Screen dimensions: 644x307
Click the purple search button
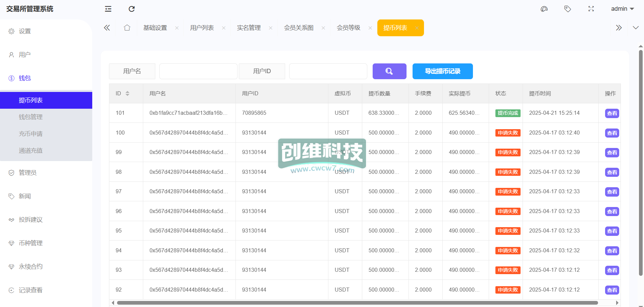(x=389, y=71)
